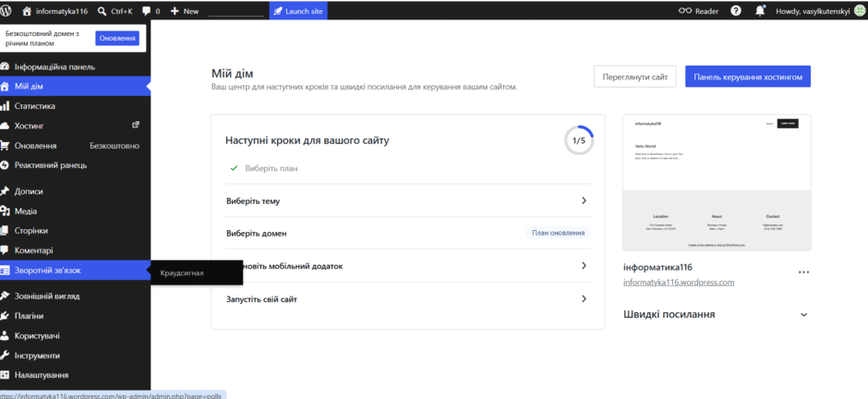The width and height of the screenshot is (868, 399).
Task: Open help with the question mark icon
Action: click(x=736, y=10)
